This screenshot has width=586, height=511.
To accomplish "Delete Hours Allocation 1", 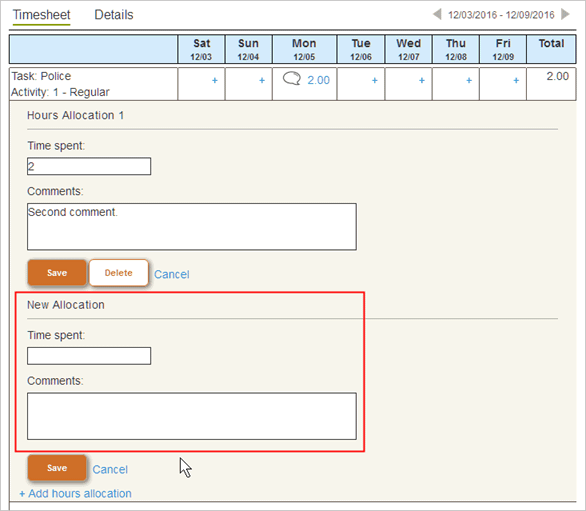I will click(x=118, y=273).
